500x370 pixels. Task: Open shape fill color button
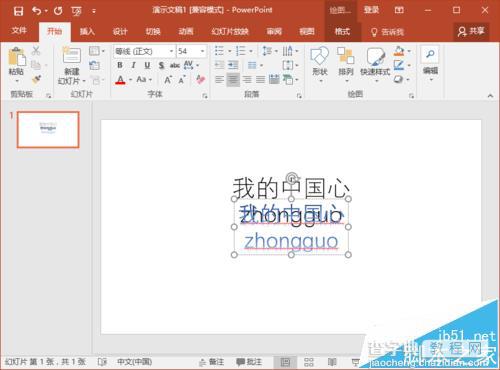pos(399,51)
